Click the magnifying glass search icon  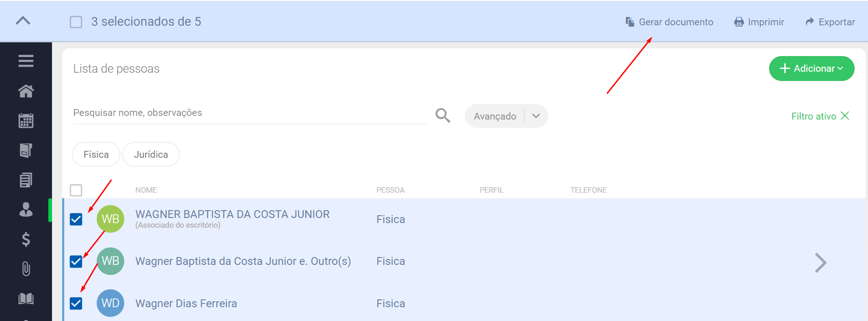[x=443, y=115]
